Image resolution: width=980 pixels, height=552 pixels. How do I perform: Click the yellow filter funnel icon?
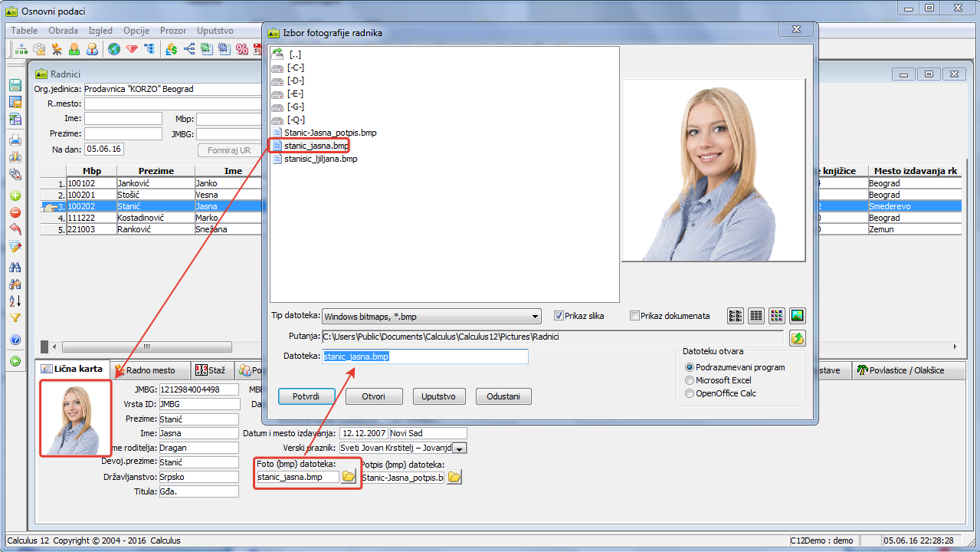[15, 318]
